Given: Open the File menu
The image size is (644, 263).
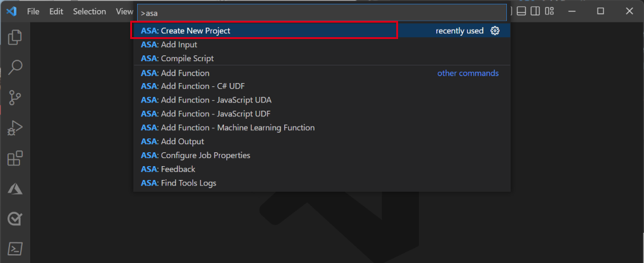Looking at the screenshot, I should tap(33, 11).
